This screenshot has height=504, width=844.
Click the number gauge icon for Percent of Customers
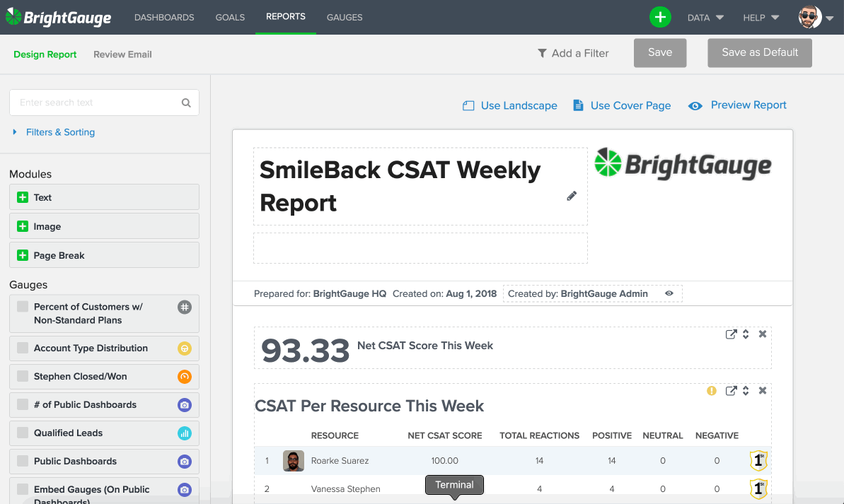click(x=185, y=307)
